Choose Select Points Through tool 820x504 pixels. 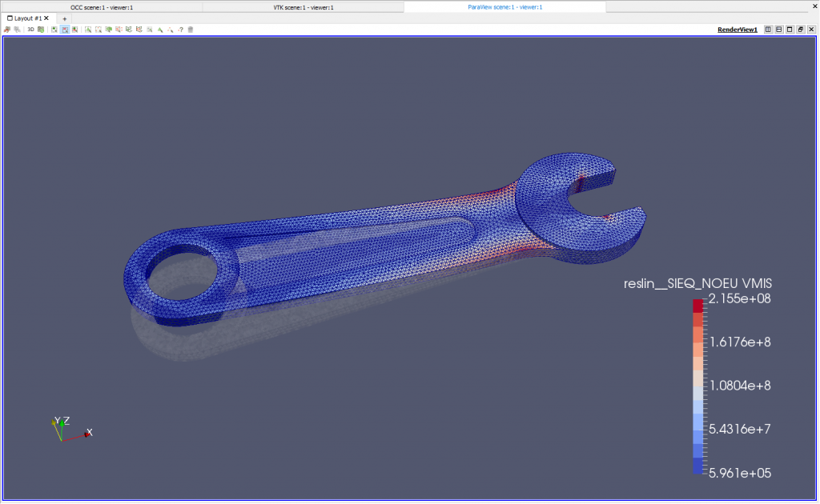pyautogui.click(x=119, y=30)
